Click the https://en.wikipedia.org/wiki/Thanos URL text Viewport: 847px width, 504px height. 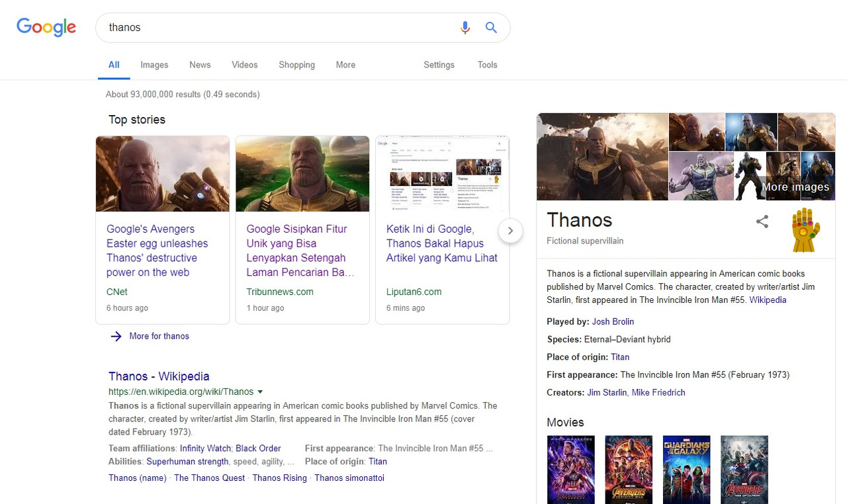[x=181, y=392]
